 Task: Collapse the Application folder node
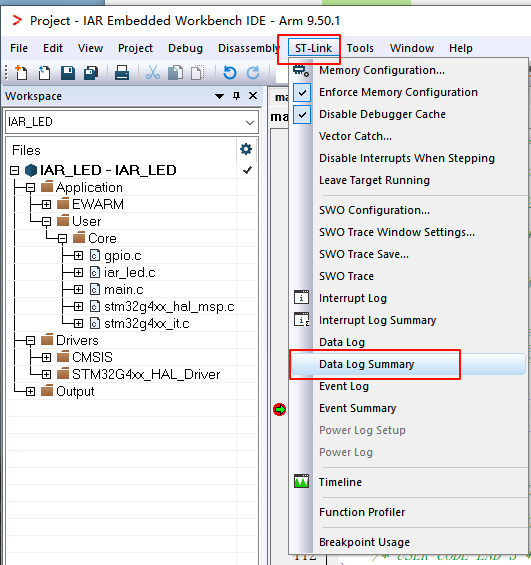click(30, 187)
